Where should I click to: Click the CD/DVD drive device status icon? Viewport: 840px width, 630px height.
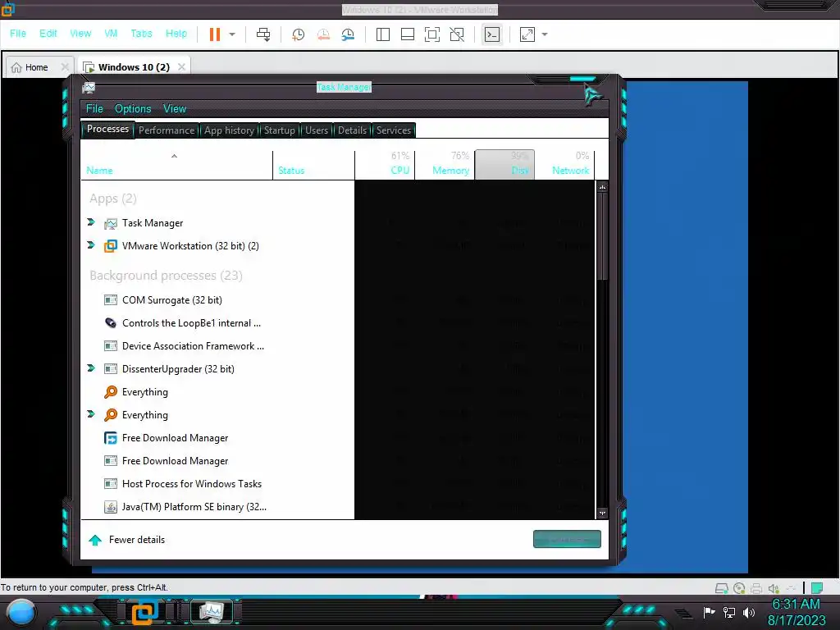(739, 589)
